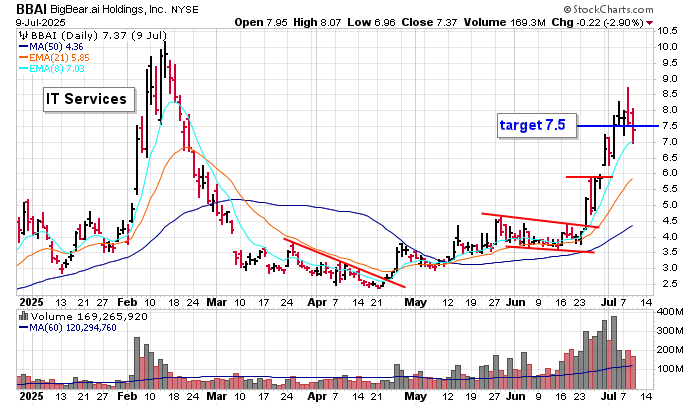Screen dimensions: 700x405
Task: Click Apr on the volume panel date axis
Action: click(x=317, y=396)
